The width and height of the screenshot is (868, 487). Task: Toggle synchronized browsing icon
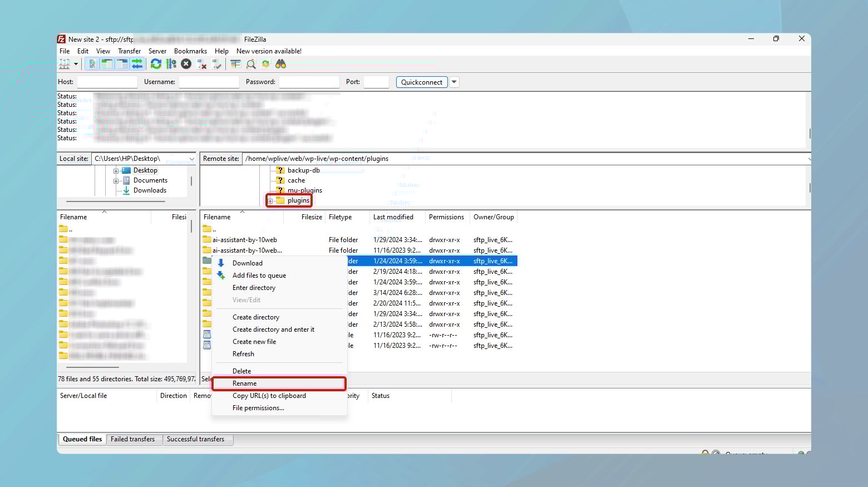coord(266,64)
